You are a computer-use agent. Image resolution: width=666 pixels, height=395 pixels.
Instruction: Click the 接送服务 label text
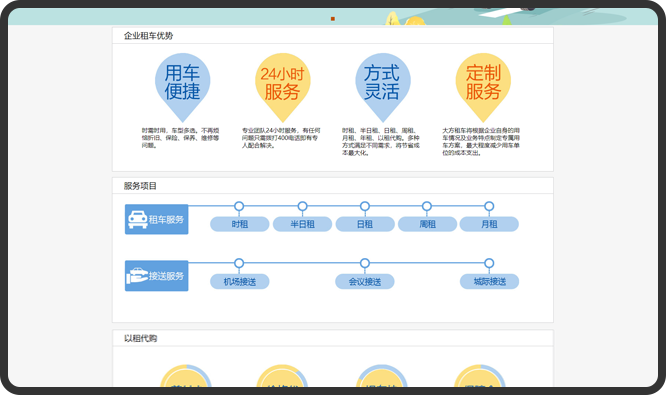pos(166,276)
